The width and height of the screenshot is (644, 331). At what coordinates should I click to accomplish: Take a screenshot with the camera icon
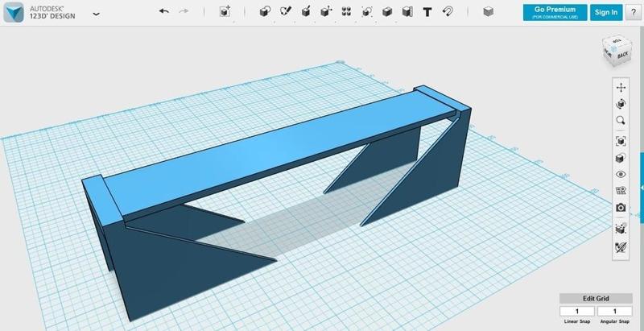pos(621,208)
